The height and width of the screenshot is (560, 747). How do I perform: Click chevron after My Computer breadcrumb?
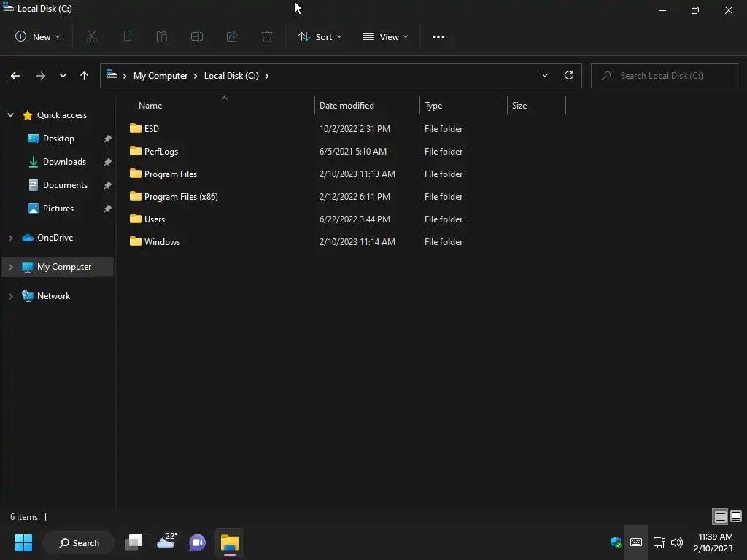(x=196, y=76)
